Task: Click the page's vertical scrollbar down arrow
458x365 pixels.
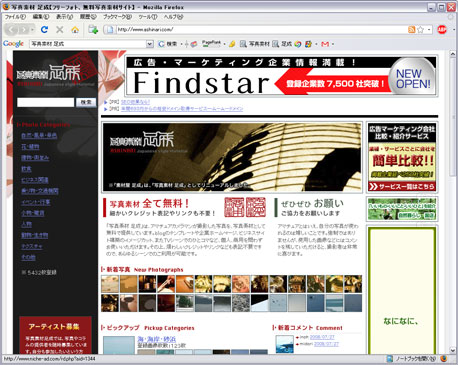Action: point(452,350)
